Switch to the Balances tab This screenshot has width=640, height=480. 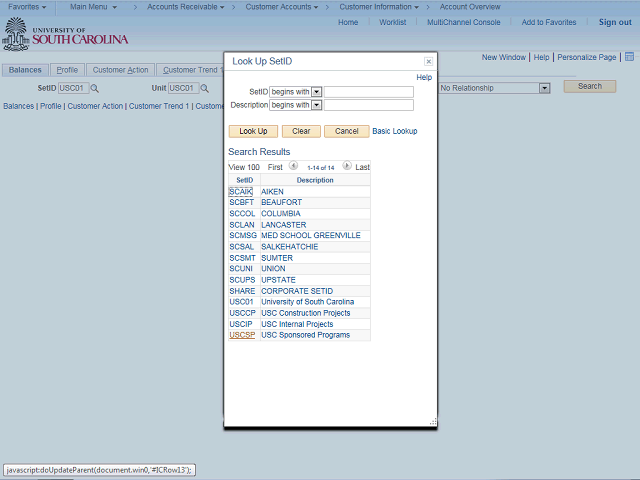coord(25,70)
